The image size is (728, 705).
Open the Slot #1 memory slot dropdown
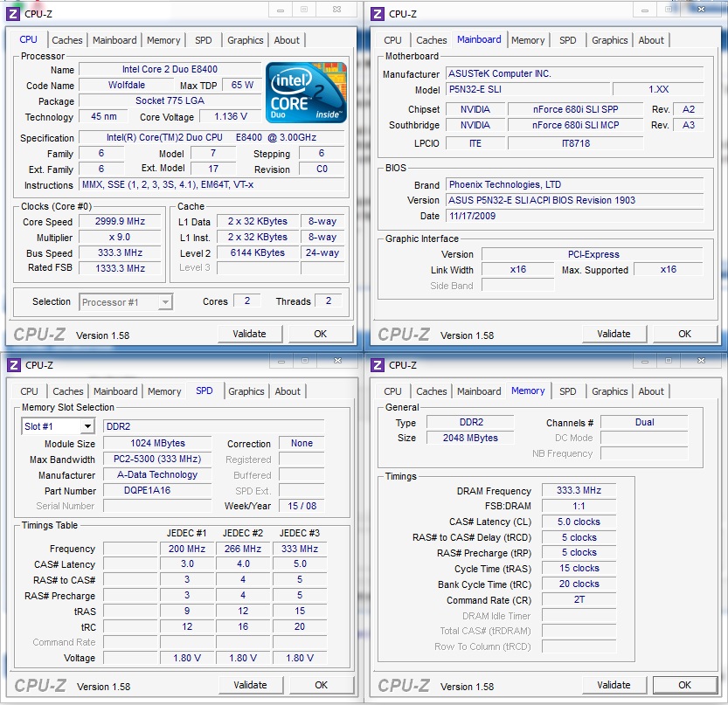pos(58,425)
